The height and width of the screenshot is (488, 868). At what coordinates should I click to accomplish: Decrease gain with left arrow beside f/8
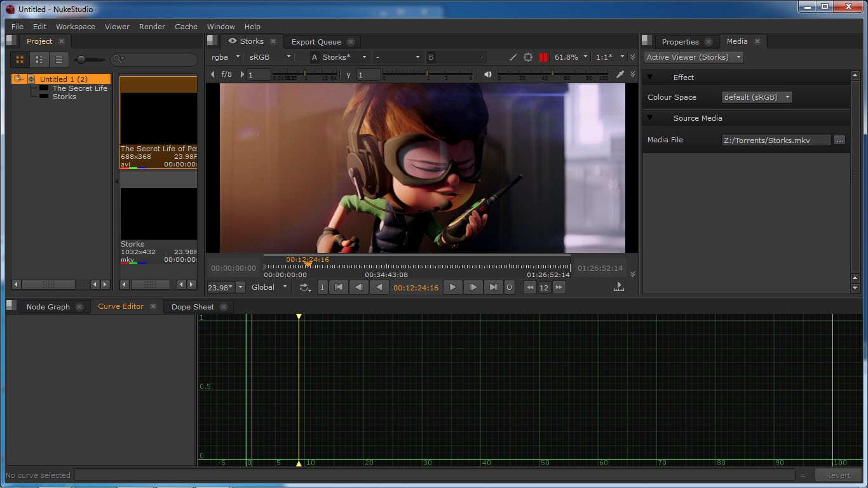tap(213, 74)
